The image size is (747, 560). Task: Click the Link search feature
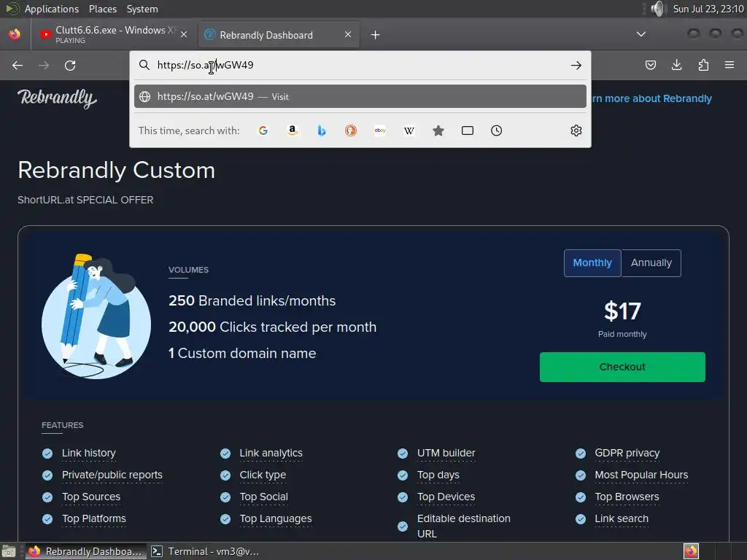622,518
